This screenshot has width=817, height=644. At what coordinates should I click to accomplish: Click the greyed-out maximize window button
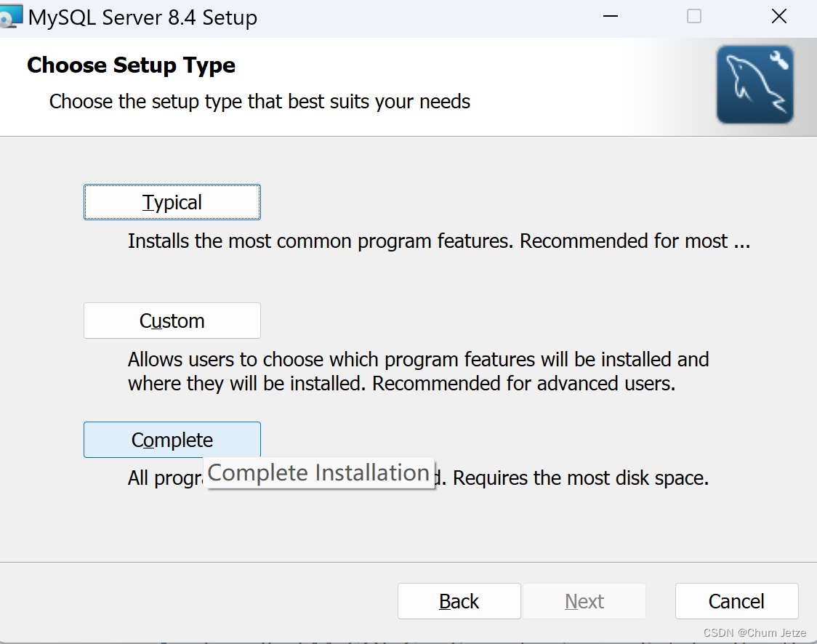pyautogui.click(x=694, y=16)
